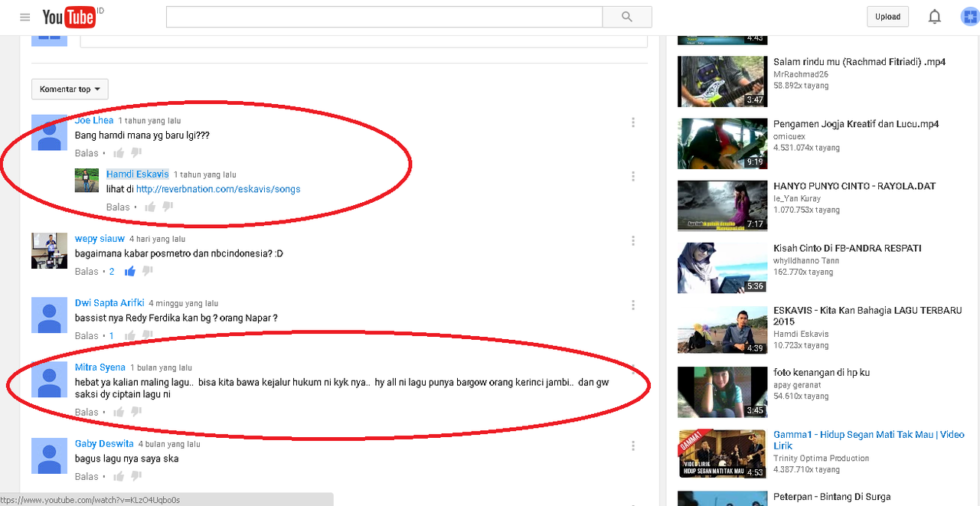Open the title 'Gamma1 - Hidup Segan Mati Tak Mau'
The width and height of the screenshot is (980, 506).
869,440
